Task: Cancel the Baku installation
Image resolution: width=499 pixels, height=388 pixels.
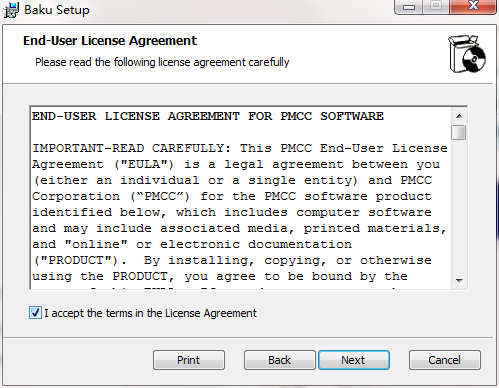Action: (445, 360)
